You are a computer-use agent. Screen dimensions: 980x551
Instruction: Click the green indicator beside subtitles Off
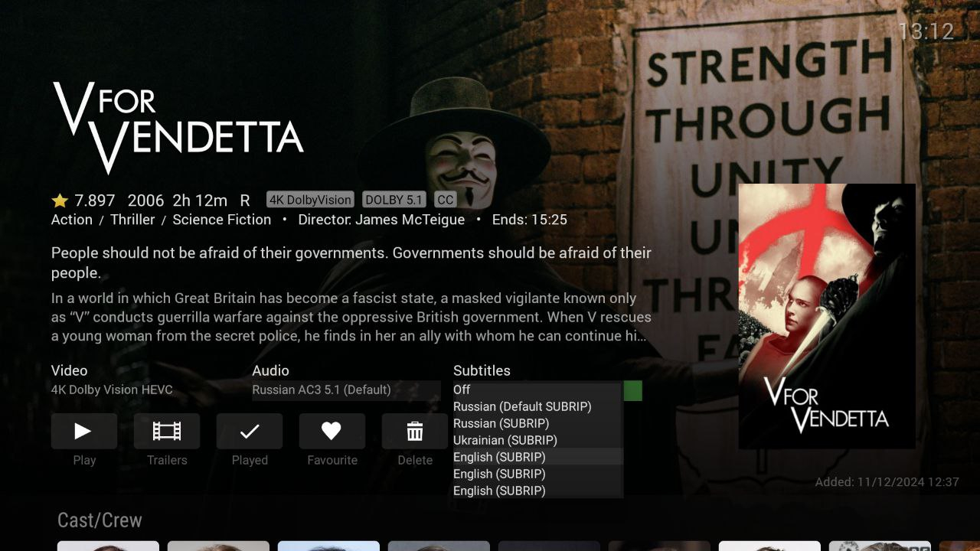[633, 390]
